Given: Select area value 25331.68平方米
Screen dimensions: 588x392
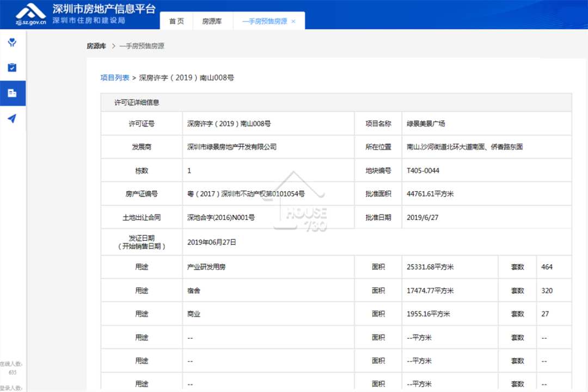Looking at the screenshot, I should pos(430,267).
